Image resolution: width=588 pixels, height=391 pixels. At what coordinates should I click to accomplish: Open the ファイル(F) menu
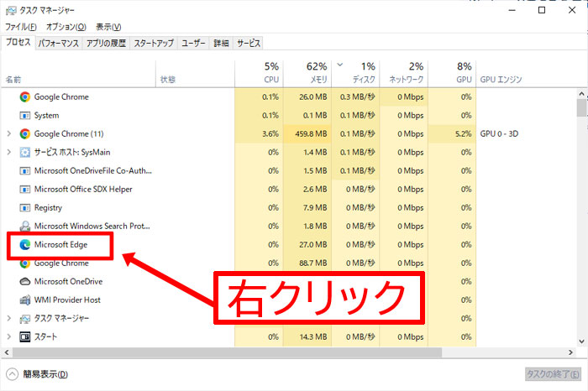tap(21, 27)
